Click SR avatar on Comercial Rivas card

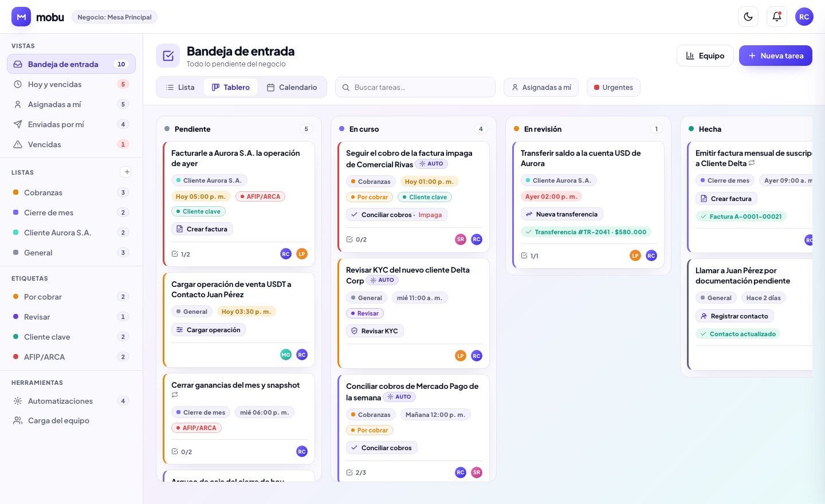click(461, 239)
